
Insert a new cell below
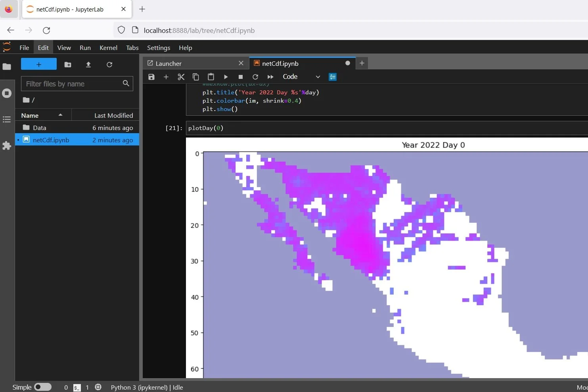click(x=166, y=77)
